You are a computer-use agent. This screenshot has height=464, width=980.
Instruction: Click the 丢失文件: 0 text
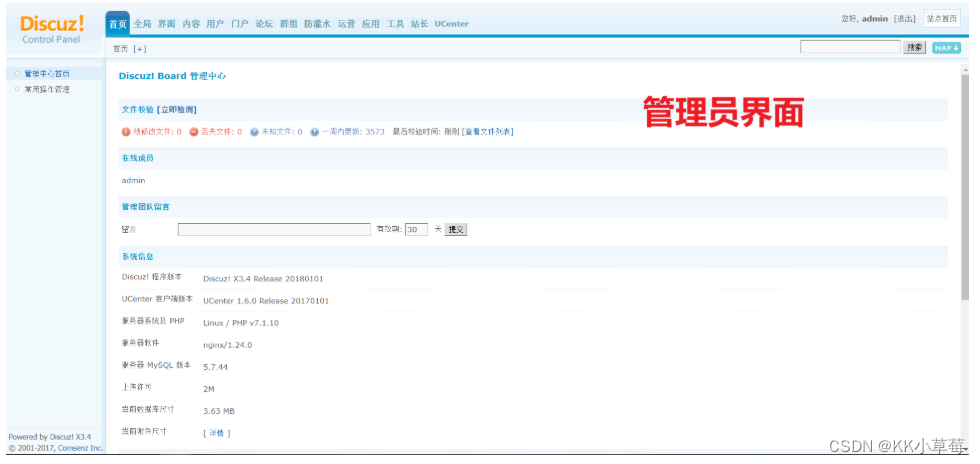tap(221, 132)
